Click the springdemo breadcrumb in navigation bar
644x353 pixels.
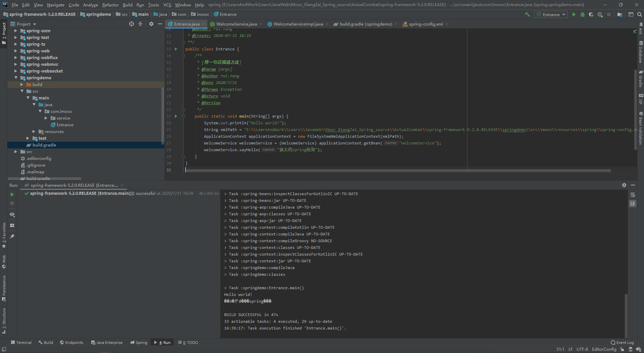(x=96, y=14)
